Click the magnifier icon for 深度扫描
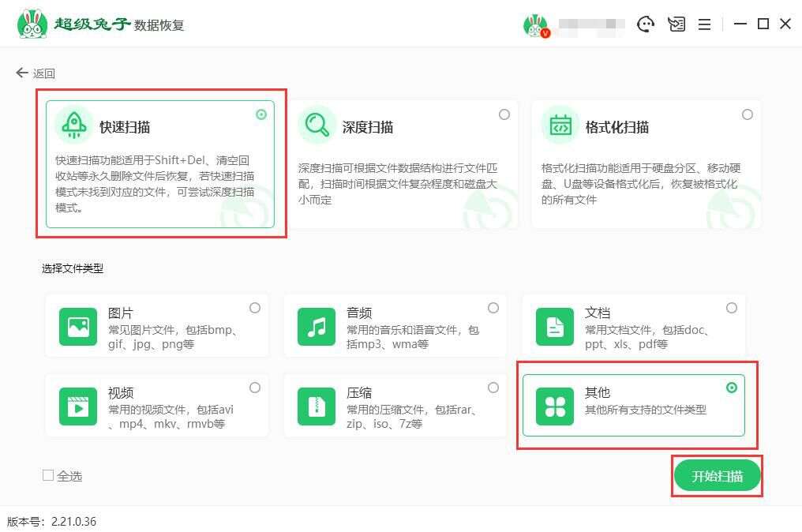The image size is (802, 532). click(317, 126)
